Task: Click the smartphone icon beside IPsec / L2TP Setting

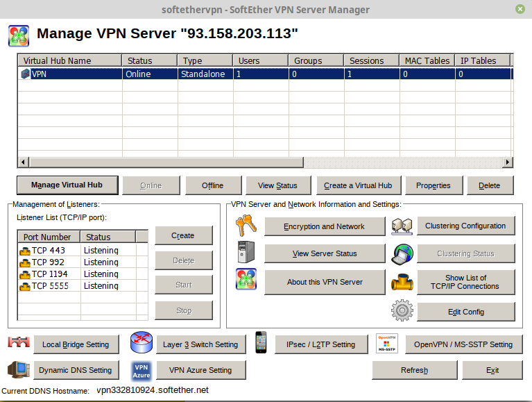Action: click(x=261, y=342)
